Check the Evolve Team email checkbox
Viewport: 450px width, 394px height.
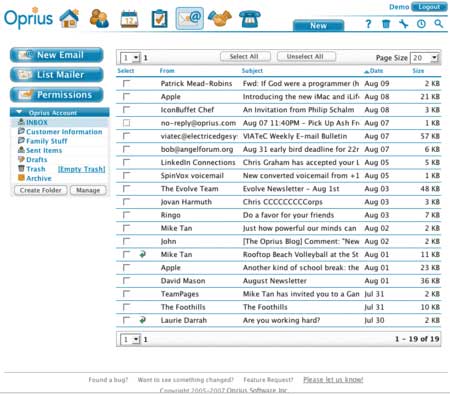(126, 189)
